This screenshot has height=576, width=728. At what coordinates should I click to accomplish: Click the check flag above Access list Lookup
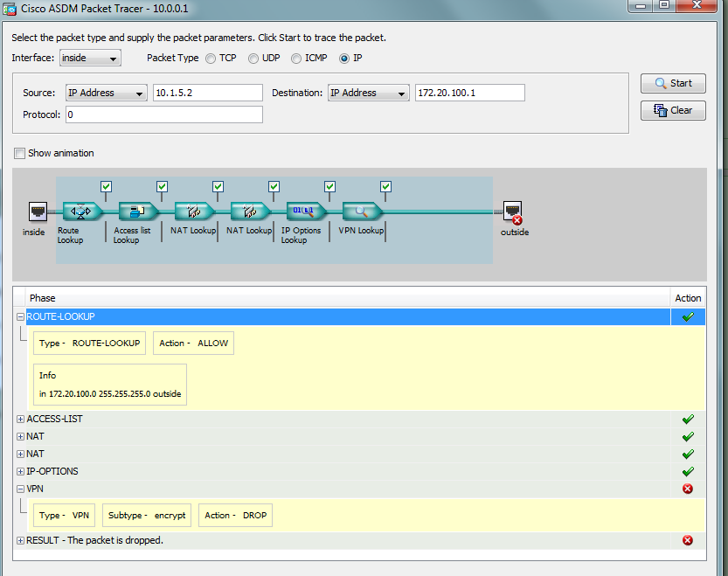[162, 187]
